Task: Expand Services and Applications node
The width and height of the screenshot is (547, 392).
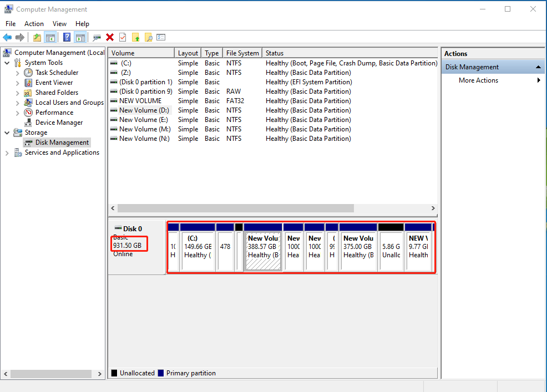Action: [7, 153]
